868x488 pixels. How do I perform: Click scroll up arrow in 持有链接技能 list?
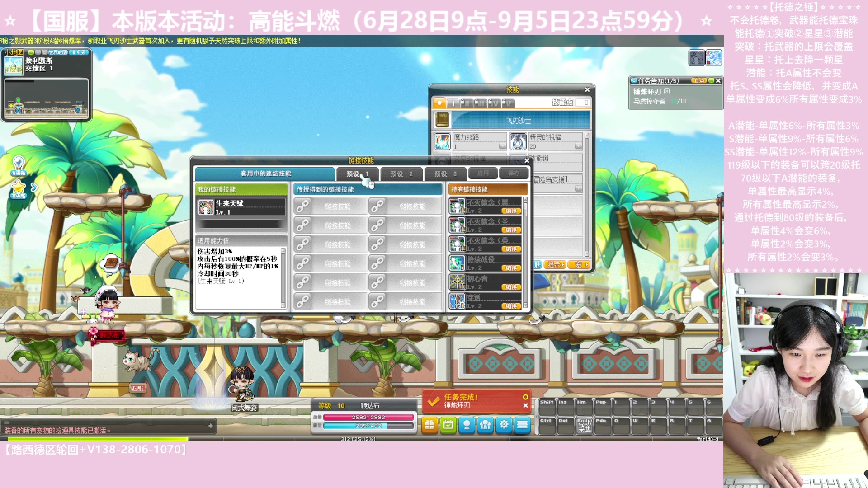click(525, 200)
